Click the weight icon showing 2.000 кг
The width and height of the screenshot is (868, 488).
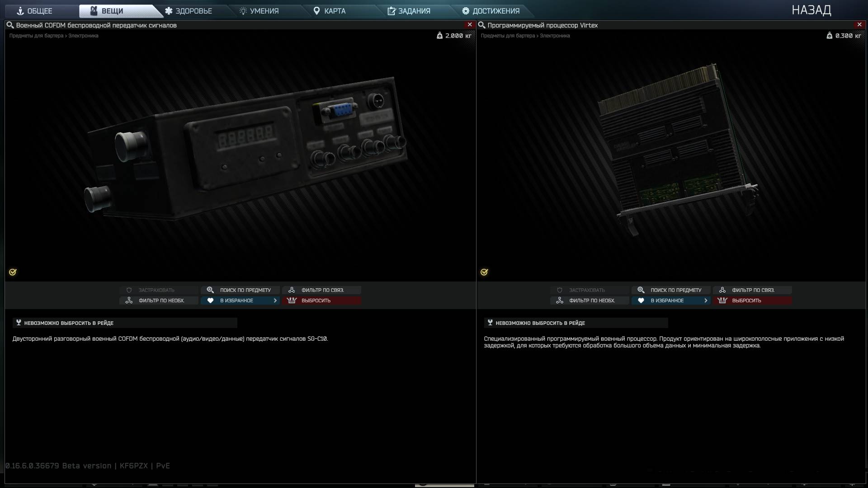[440, 36]
